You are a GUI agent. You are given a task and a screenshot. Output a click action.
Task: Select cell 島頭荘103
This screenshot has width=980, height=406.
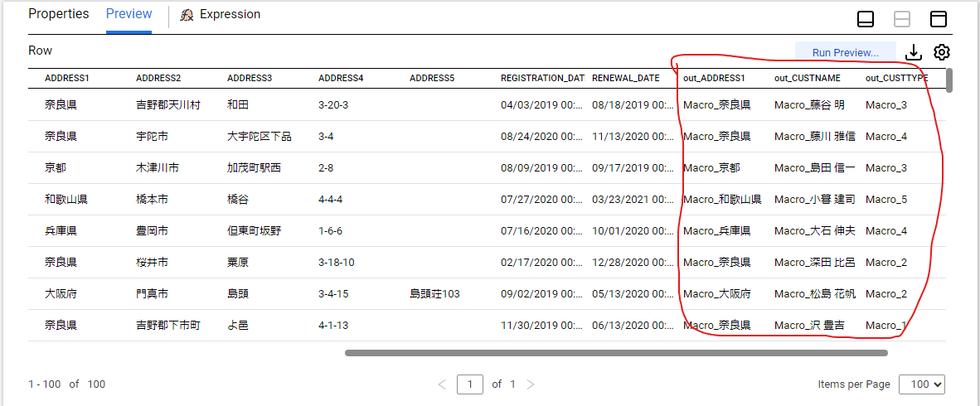coord(435,293)
